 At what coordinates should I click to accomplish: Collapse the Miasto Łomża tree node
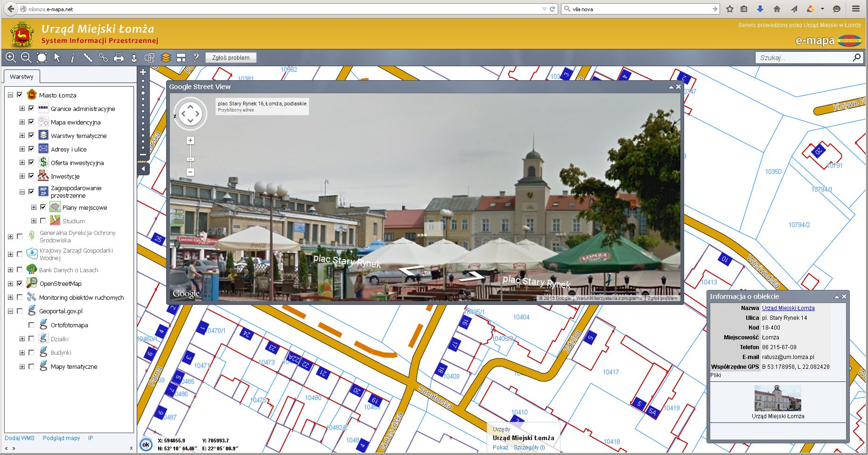(10, 95)
